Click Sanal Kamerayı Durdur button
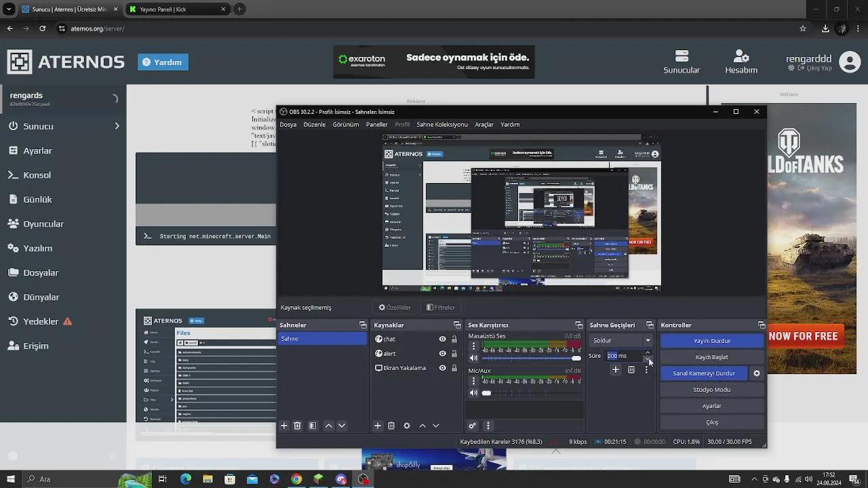Image resolution: width=868 pixels, height=488 pixels. (x=704, y=373)
